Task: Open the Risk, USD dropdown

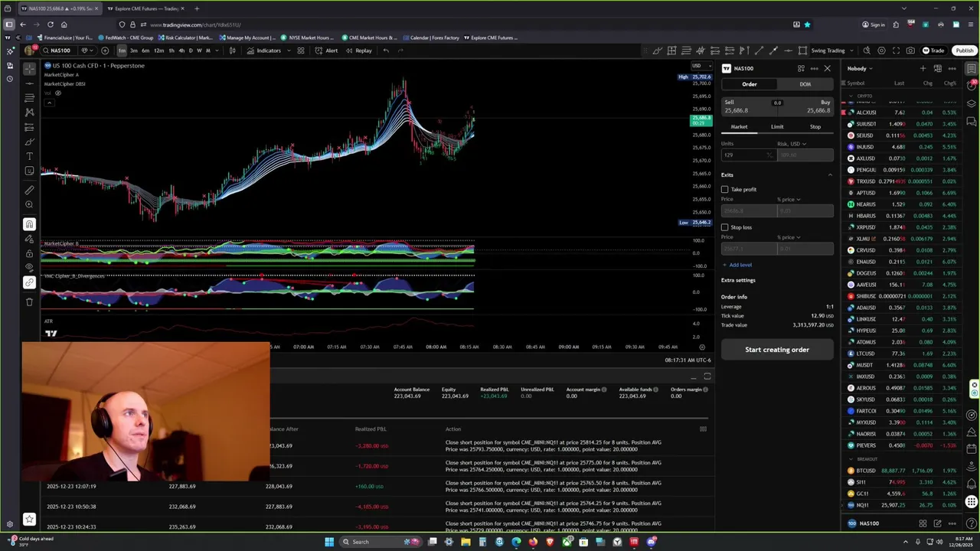Action: click(792, 144)
